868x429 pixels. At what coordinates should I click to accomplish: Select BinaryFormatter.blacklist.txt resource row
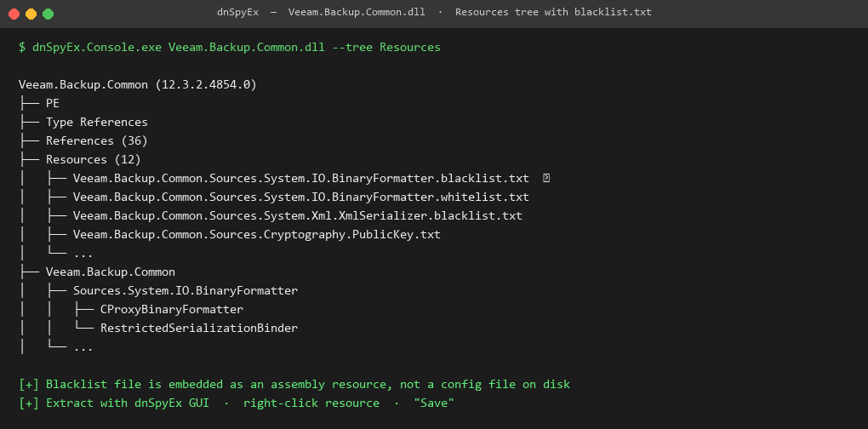point(300,179)
